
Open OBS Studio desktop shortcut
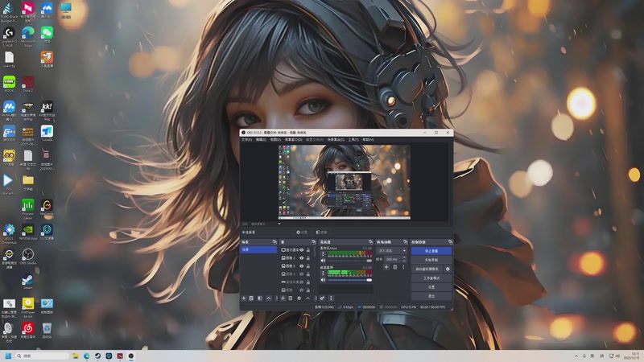click(28, 257)
